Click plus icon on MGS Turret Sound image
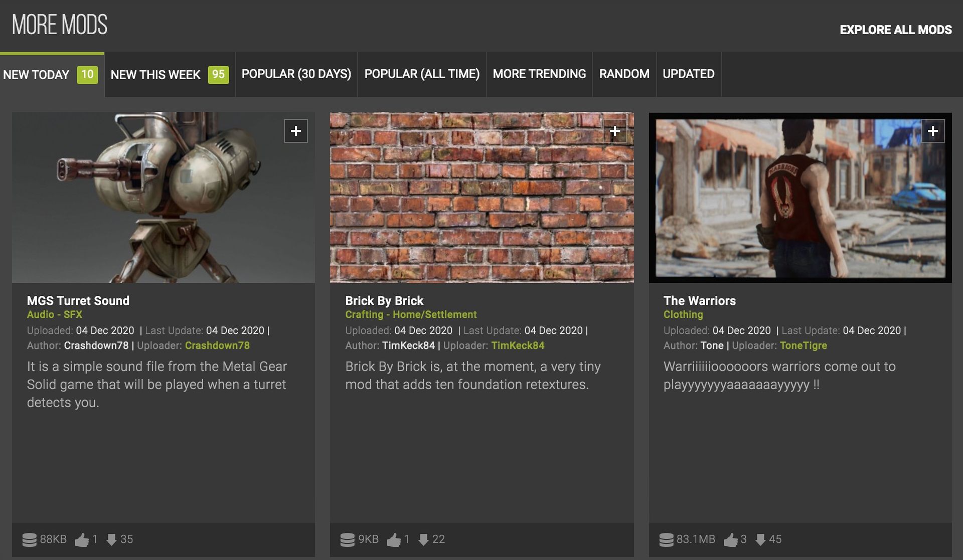This screenshot has height=560, width=963. click(295, 131)
